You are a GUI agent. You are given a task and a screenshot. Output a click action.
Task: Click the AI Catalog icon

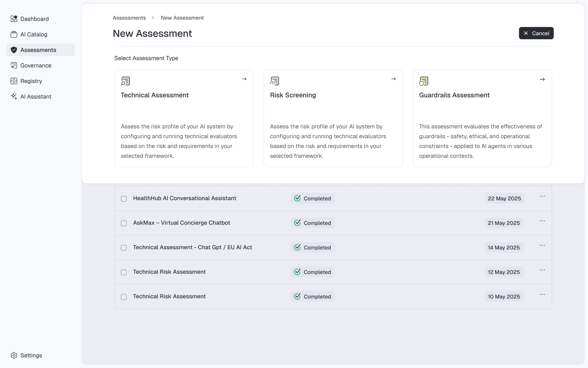pos(14,34)
